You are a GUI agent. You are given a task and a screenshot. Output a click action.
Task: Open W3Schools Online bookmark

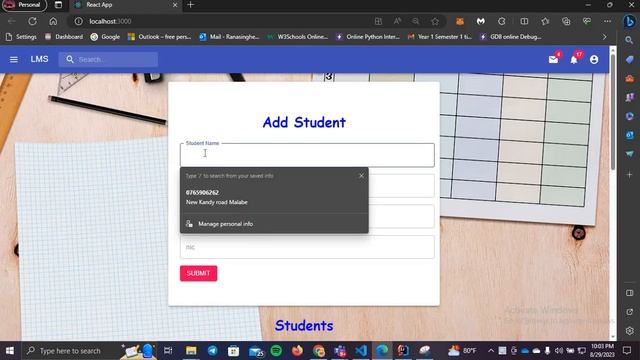tap(298, 37)
